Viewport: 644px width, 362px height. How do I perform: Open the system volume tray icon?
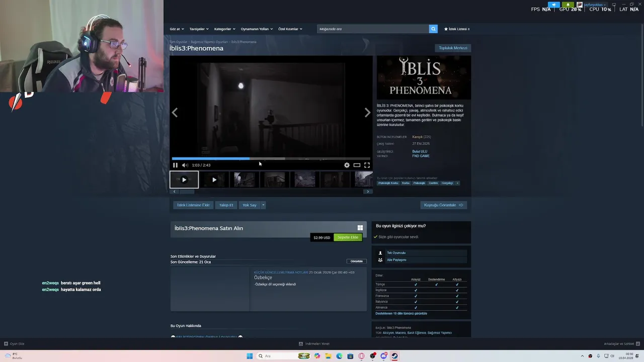point(613,356)
